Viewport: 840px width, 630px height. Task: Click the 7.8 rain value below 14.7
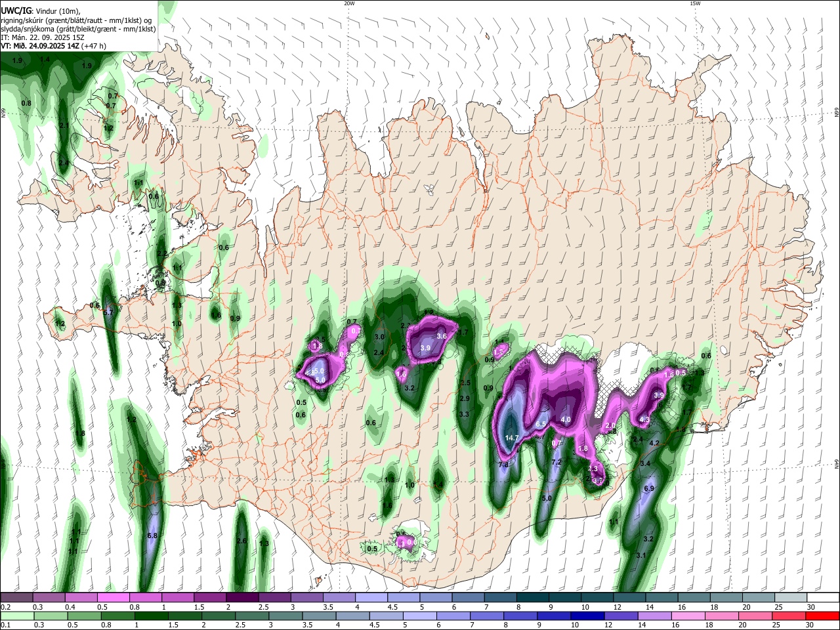pos(504,465)
